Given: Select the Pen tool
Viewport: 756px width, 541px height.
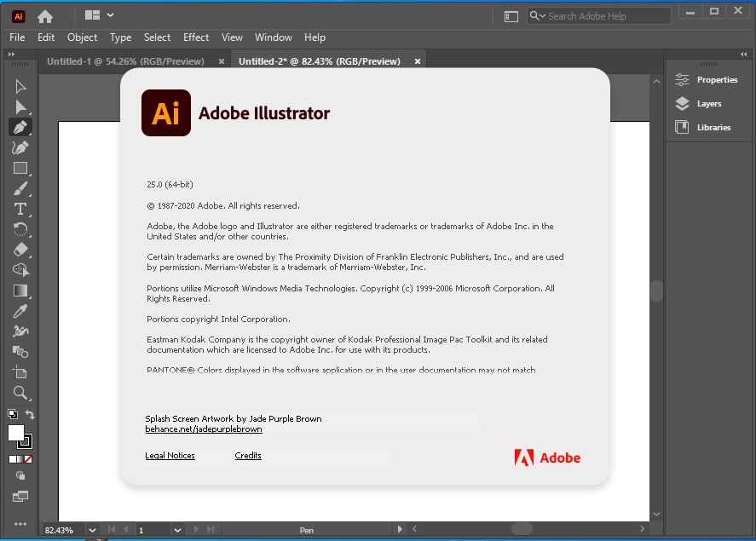Looking at the screenshot, I should click(20, 127).
